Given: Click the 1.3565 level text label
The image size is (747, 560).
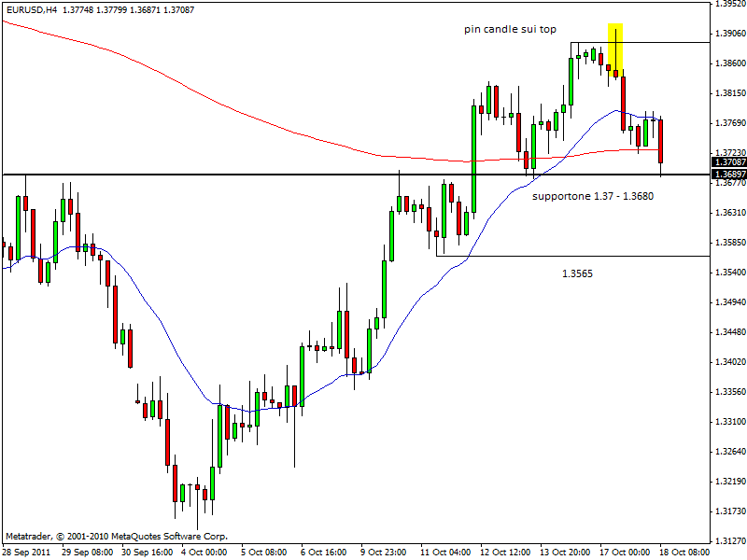Looking at the screenshot, I should point(576,273).
